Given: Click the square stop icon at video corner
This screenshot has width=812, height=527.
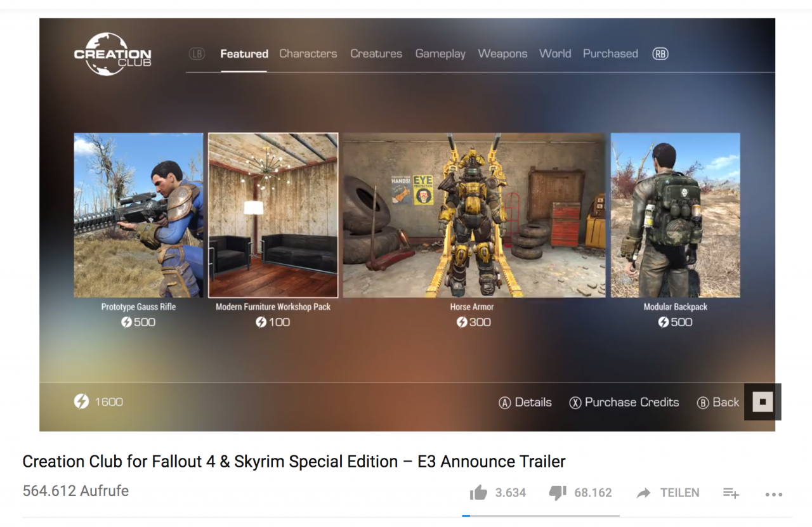Looking at the screenshot, I should point(763,401).
